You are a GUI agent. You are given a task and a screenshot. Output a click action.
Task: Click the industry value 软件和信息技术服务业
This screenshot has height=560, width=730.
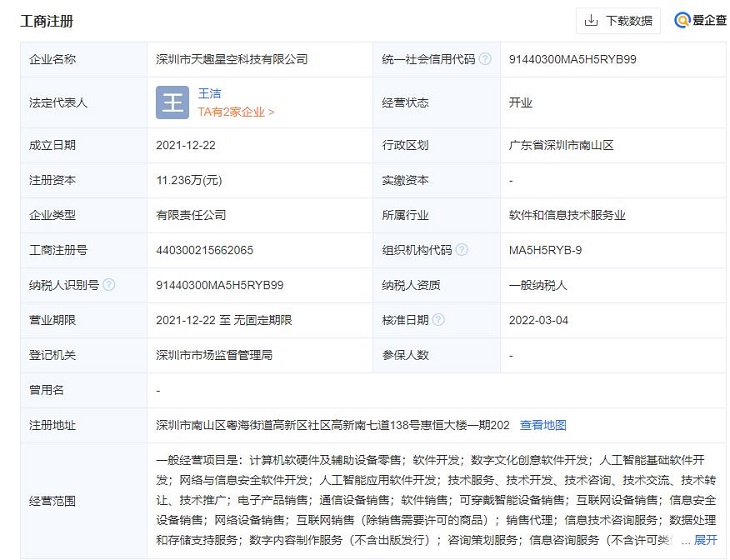[x=566, y=215]
